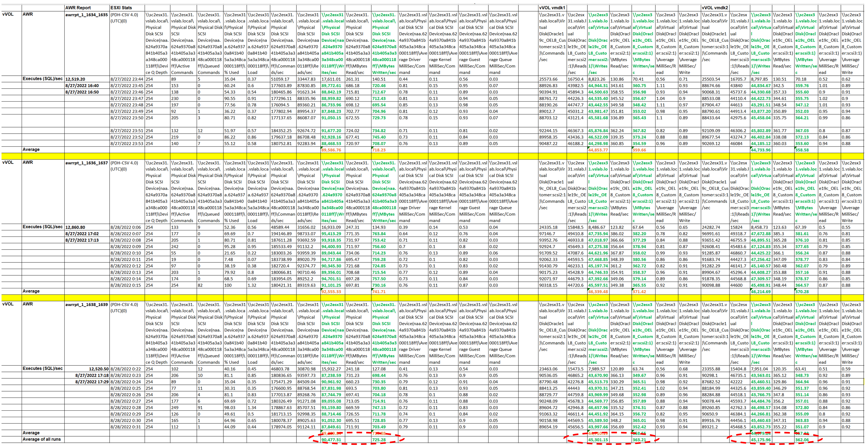Click the awrrpt_1_1634_1635 report name cell
Image resolution: width=868 pixels, height=447 pixels.
tap(87, 15)
